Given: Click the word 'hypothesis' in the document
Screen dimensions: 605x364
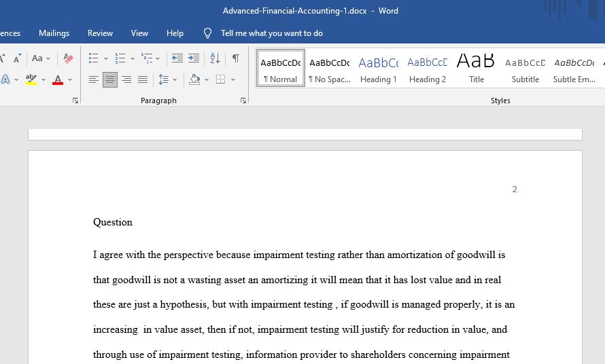Looking at the screenshot, I should [x=184, y=305].
